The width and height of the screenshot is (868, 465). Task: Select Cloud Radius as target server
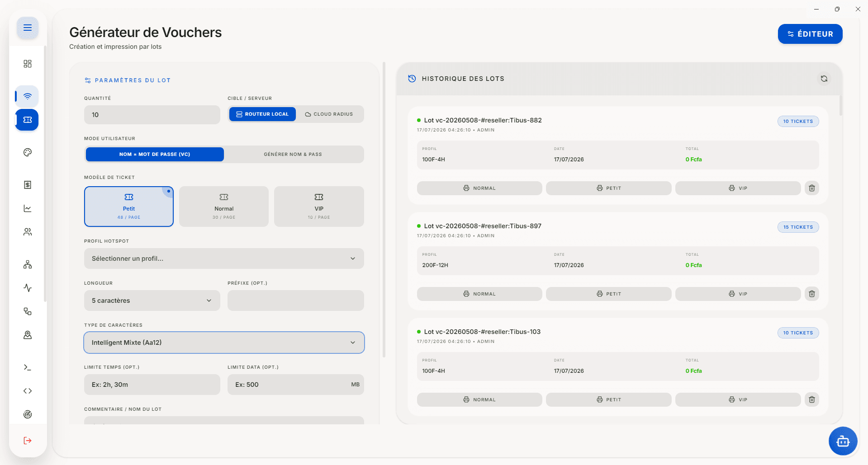click(x=329, y=114)
